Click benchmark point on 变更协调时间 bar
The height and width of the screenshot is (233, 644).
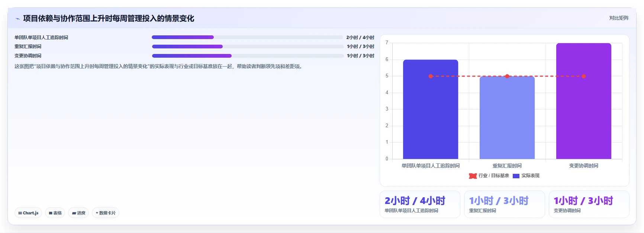(x=584, y=76)
